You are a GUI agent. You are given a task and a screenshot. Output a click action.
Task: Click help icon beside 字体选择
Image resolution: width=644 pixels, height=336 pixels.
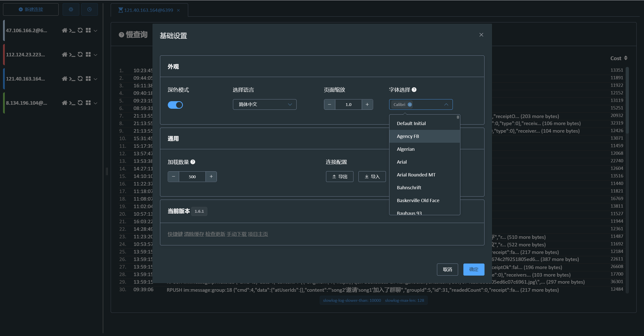pos(414,90)
